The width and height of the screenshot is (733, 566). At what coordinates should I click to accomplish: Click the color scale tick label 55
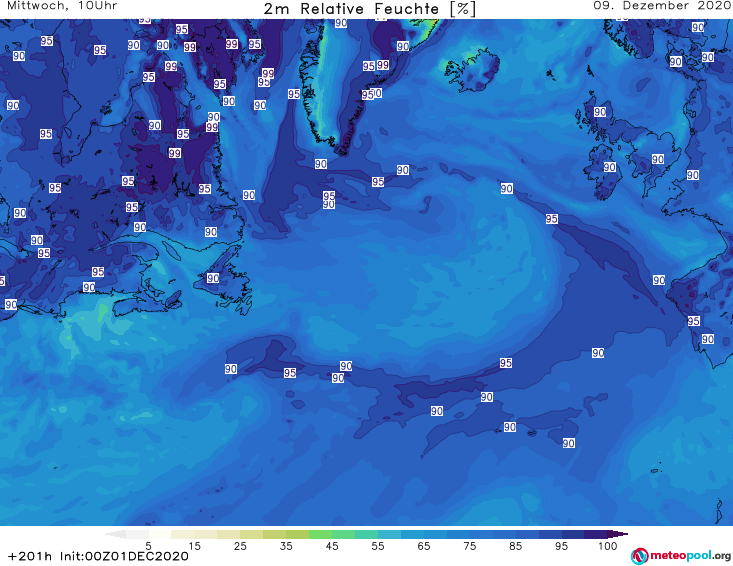tap(378, 546)
